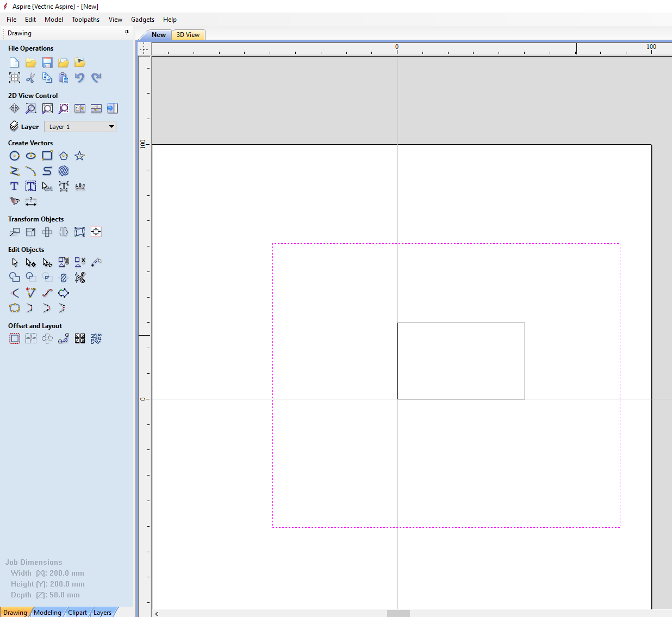Open the Copy Along Vectors tool
The image size is (672, 617).
click(x=64, y=338)
